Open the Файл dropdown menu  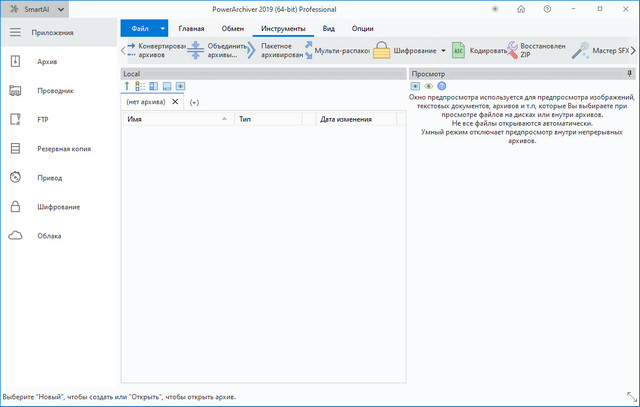tap(161, 29)
